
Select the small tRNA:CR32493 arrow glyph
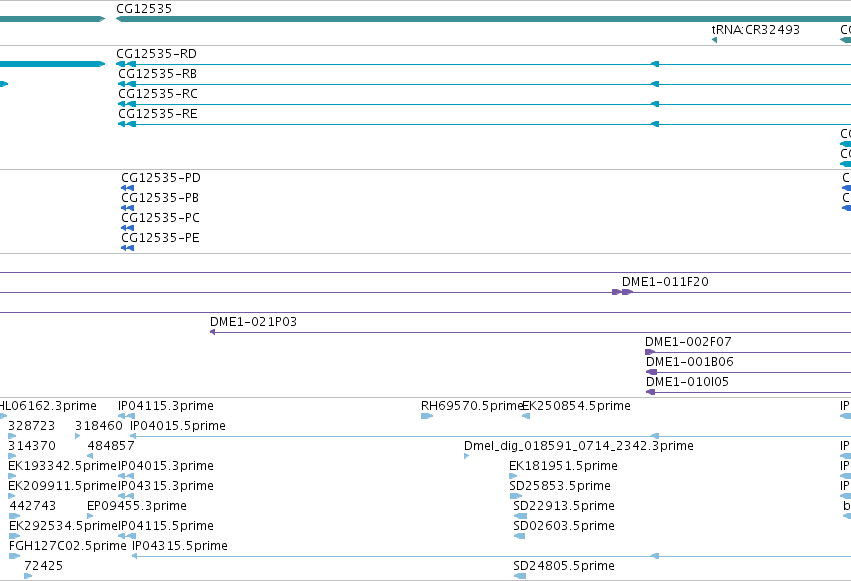click(x=714, y=40)
